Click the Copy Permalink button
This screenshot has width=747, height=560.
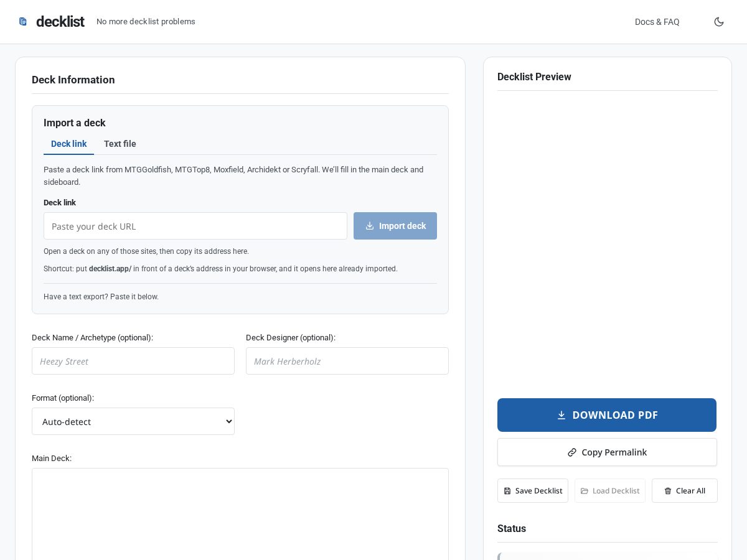pyautogui.click(x=607, y=452)
